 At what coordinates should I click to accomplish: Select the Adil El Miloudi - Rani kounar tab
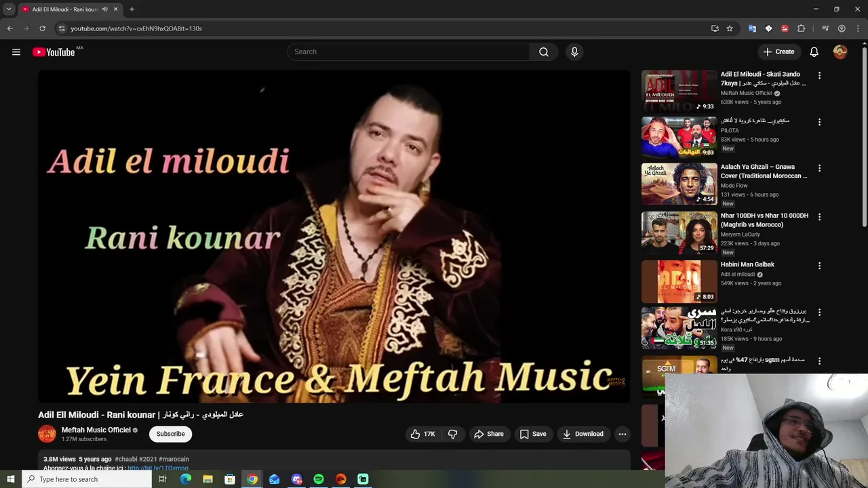[64, 9]
